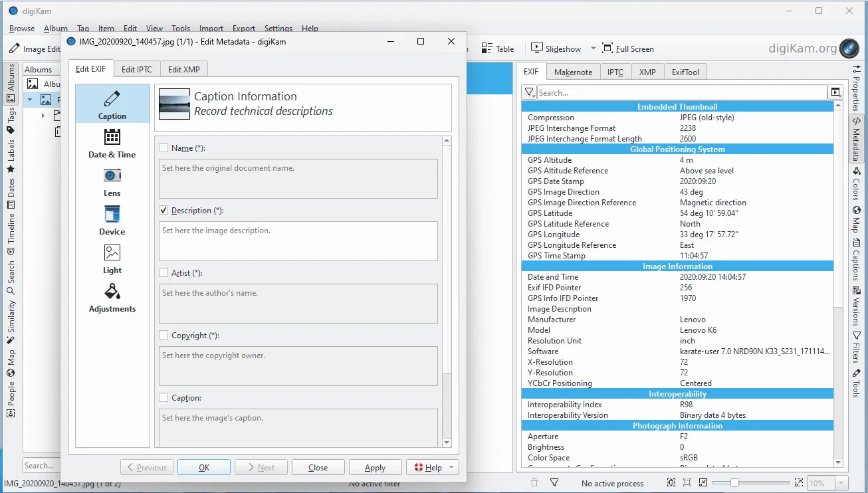Click the Name text field
The height and width of the screenshot is (493, 868).
298,178
